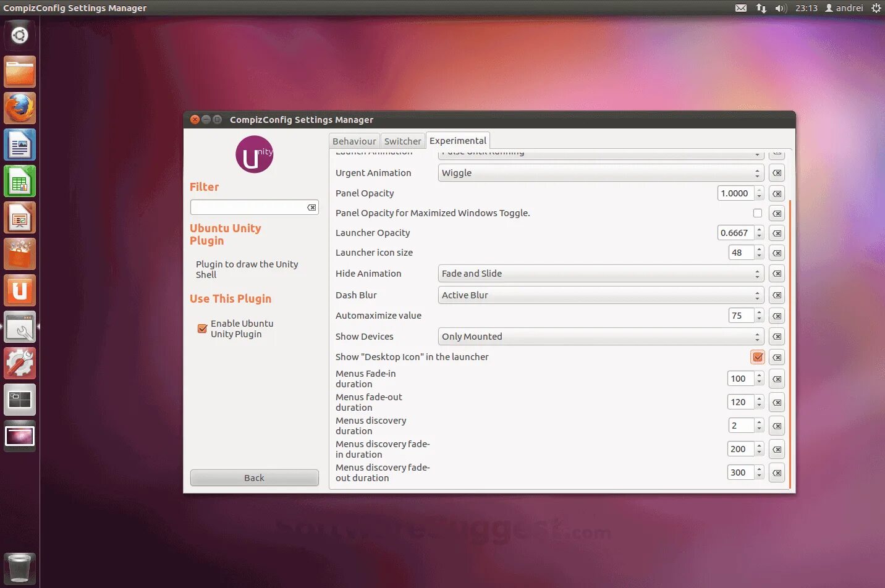885x588 pixels.
Task: Open the Show Devices dropdown
Action: click(601, 337)
